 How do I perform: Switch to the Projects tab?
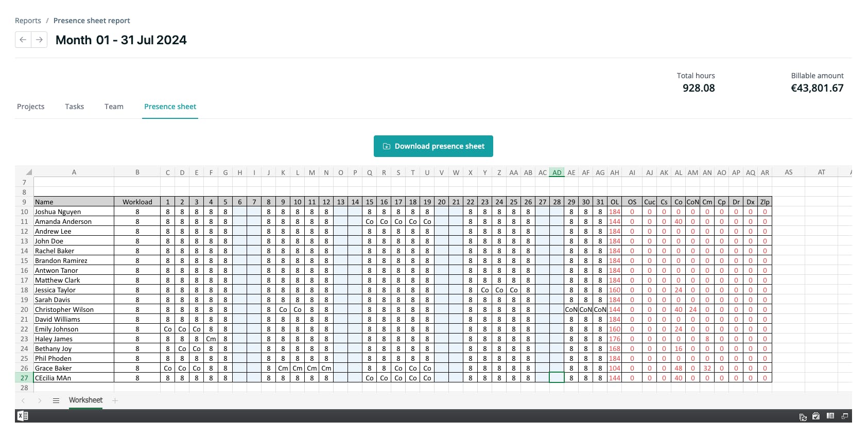tap(31, 107)
